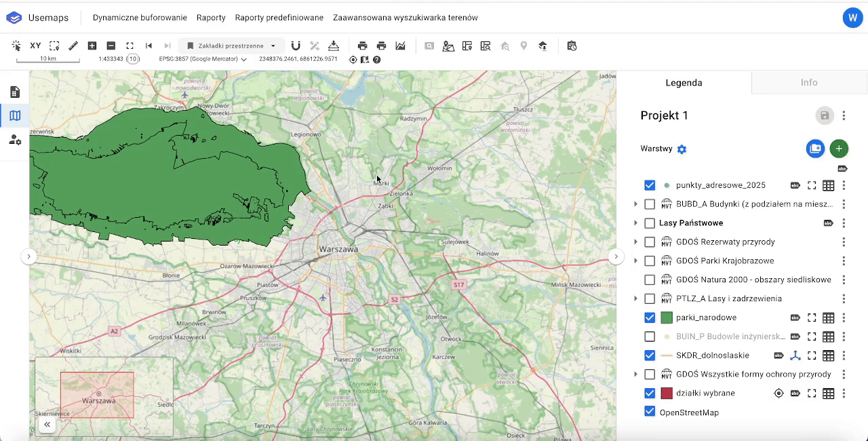
Task: Switch to the Info tab
Action: coord(809,83)
